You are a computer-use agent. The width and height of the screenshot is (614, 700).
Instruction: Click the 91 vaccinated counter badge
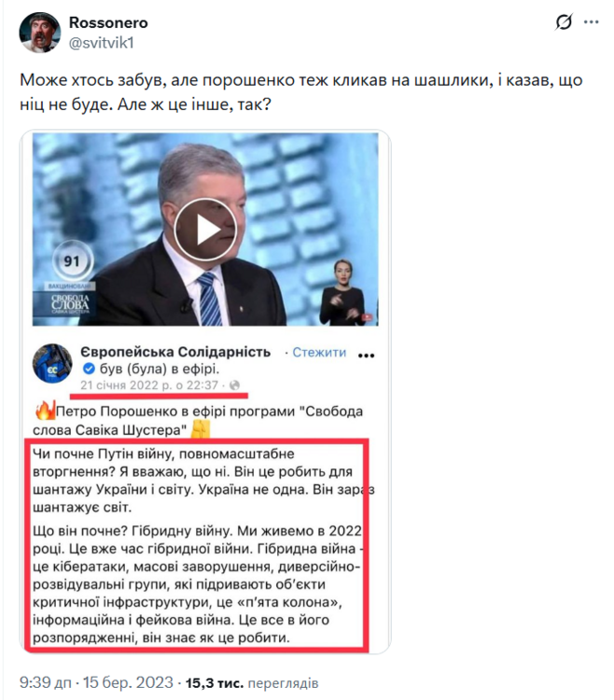[x=72, y=260]
